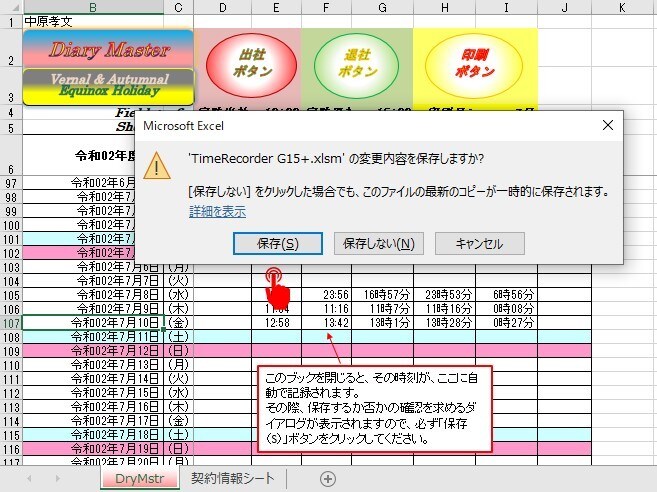This screenshot has width=657, height=492.
Task: Add a new sheet with plus icon
Action: click(x=328, y=479)
